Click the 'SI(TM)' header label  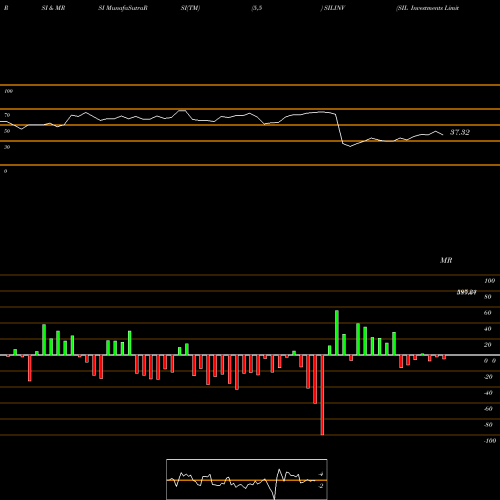(190, 8)
